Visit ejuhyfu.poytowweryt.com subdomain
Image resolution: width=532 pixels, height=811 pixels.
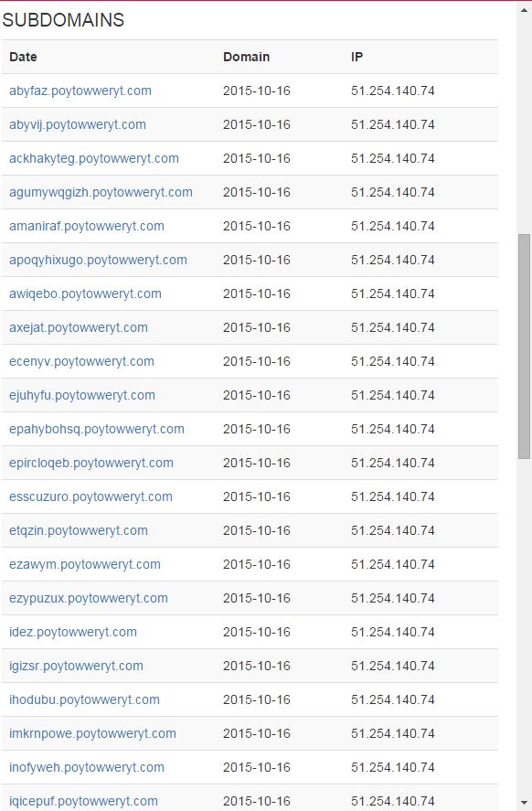[x=81, y=395]
